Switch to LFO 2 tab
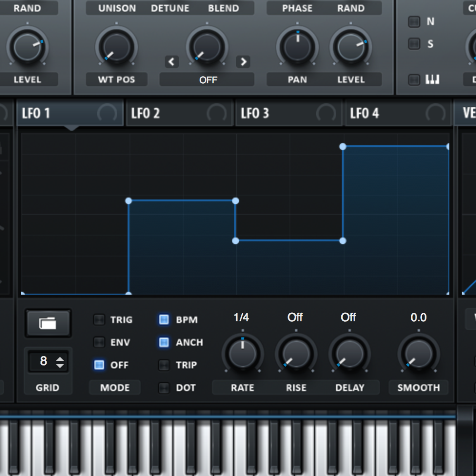The image size is (476, 476). click(x=179, y=113)
